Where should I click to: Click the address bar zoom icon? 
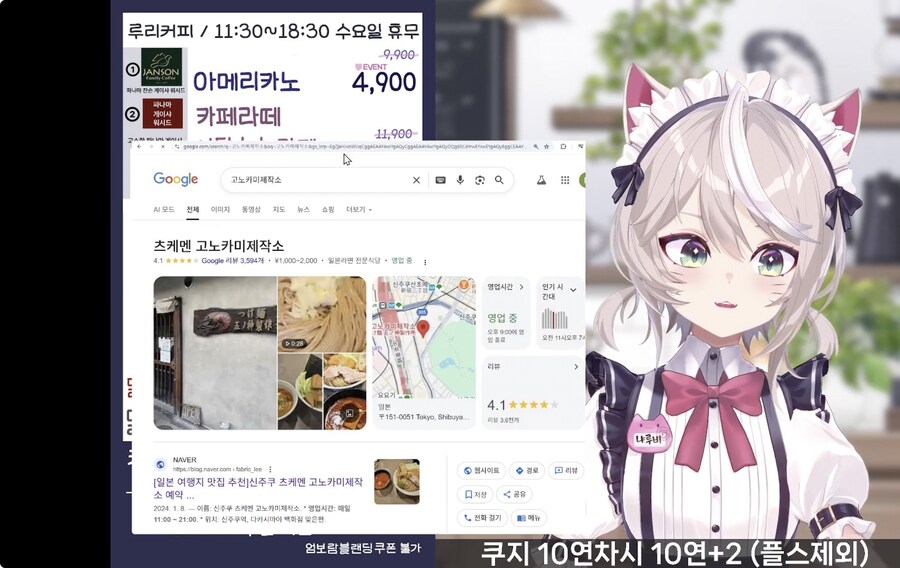click(536, 147)
